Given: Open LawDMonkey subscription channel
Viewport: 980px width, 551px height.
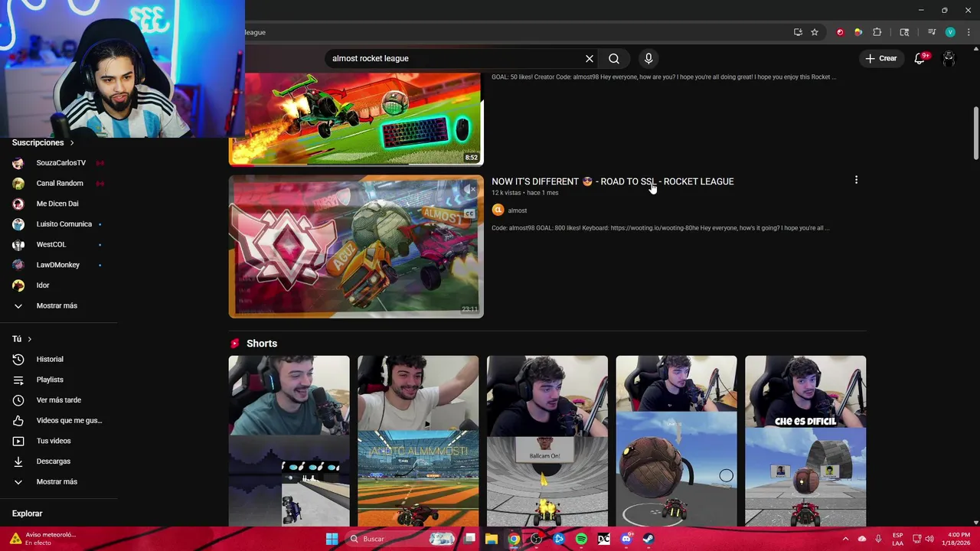Looking at the screenshot, I should pos(58,265).
